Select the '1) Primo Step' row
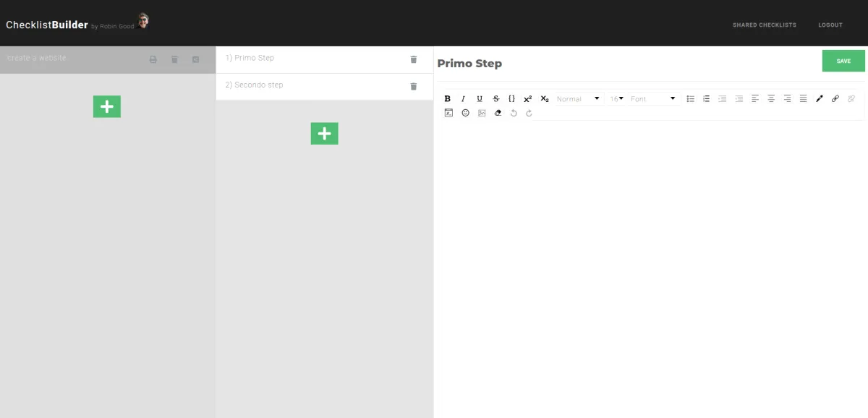 coord(325,59)
